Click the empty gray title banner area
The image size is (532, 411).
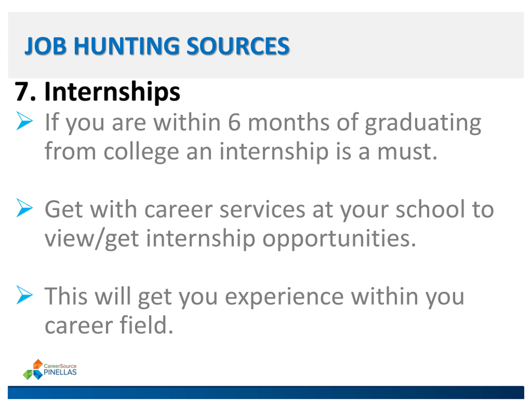point(402,45)
